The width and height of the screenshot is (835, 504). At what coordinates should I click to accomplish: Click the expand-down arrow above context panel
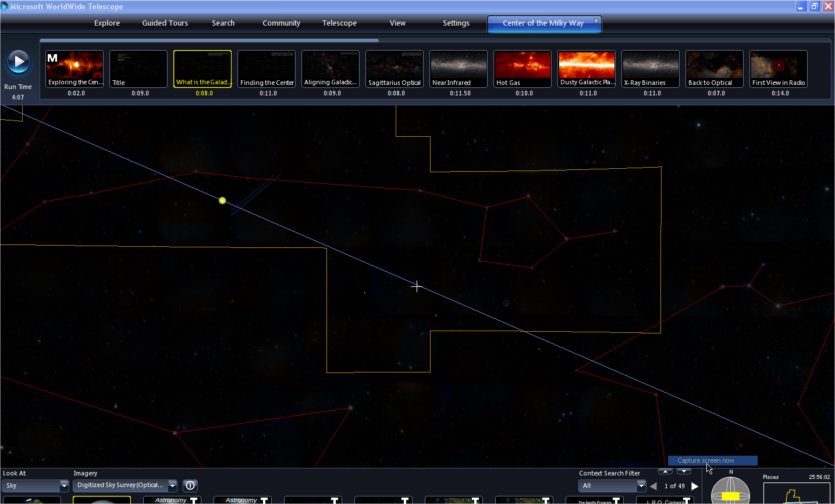click(684, 470)
